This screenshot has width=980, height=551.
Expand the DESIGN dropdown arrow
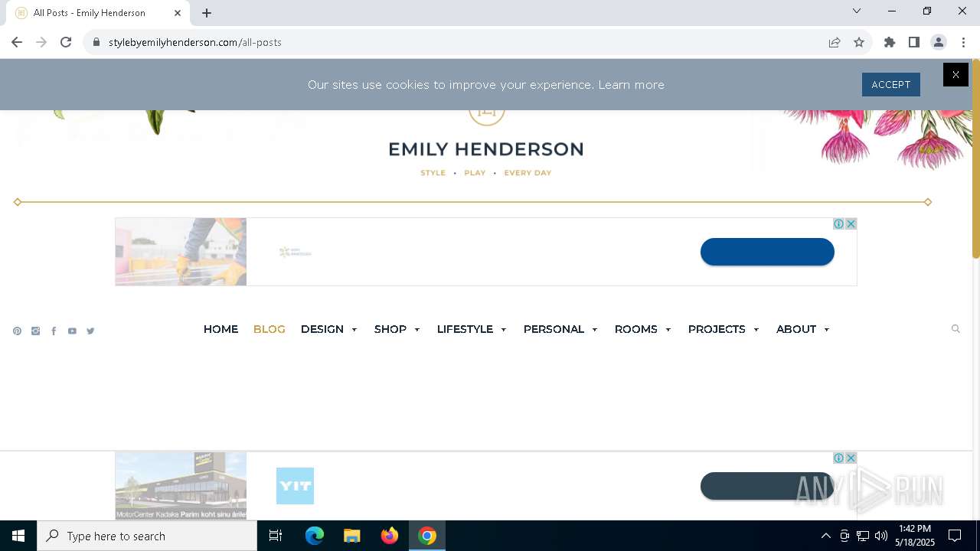(354, 330)
